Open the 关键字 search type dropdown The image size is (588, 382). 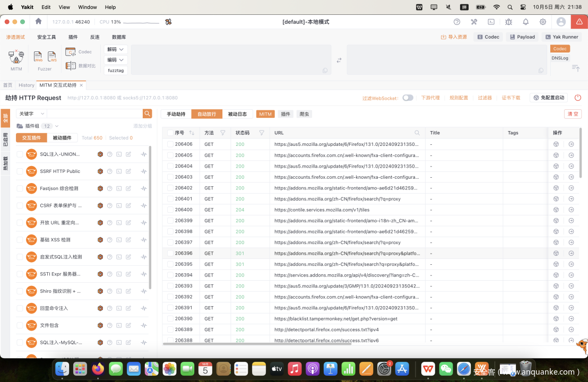pos(31,114)
